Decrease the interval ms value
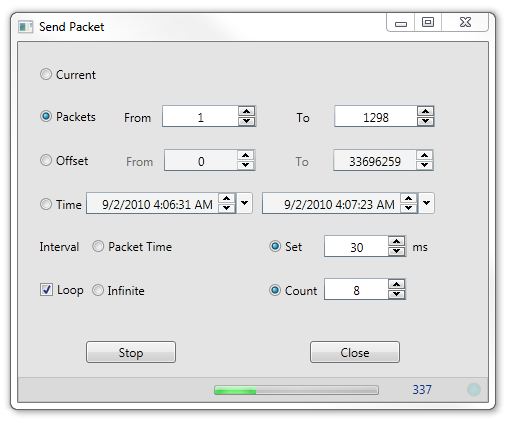Screen dimensions: 510x423 [x=397, y=251]
